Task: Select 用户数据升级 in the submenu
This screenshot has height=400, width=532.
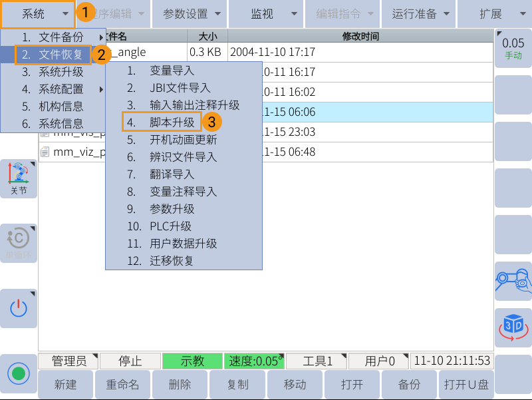Action: tap(184, 244)
